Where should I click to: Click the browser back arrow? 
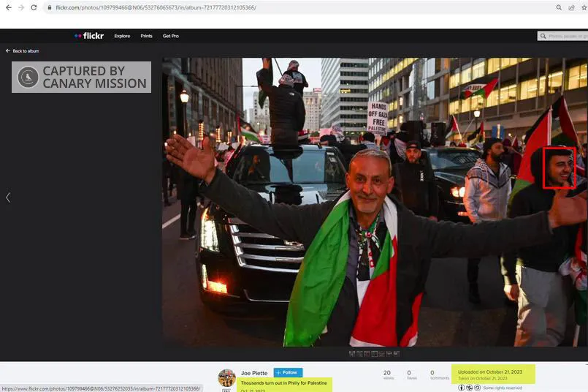pos(7,7)
